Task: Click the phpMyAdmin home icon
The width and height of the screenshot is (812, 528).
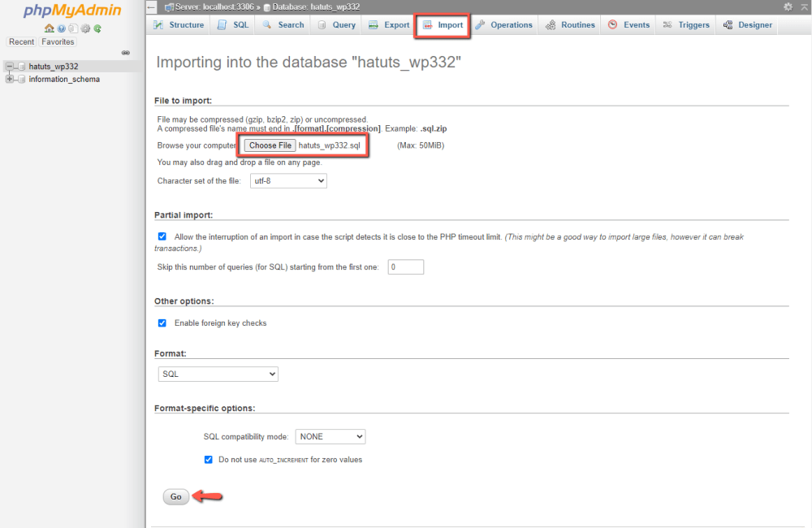Action: point(49,28)
